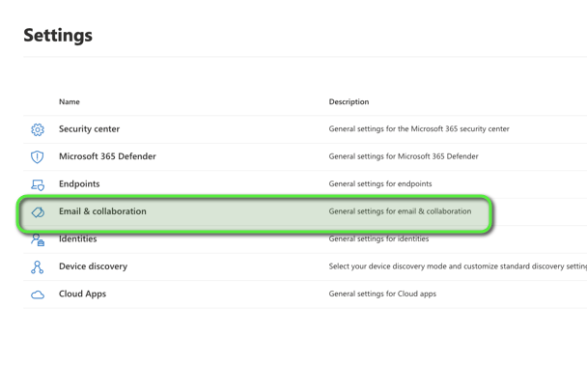Click the Device discovery network icon

click(x=38, y=267)
